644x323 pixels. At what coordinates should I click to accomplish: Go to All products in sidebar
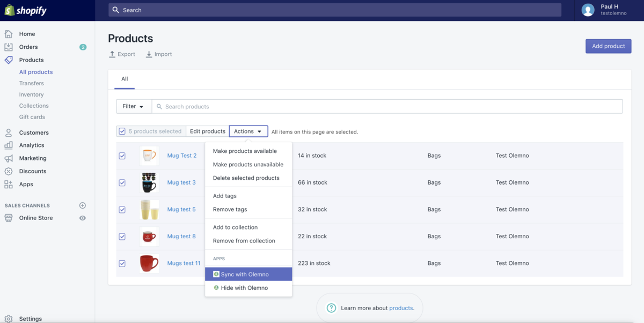pos(36,72)
